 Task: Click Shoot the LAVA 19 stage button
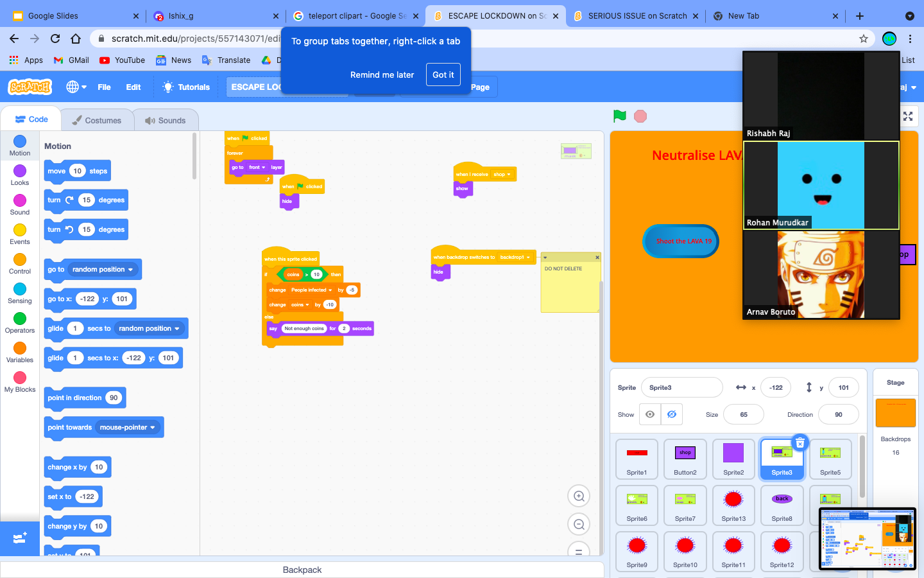681,241
